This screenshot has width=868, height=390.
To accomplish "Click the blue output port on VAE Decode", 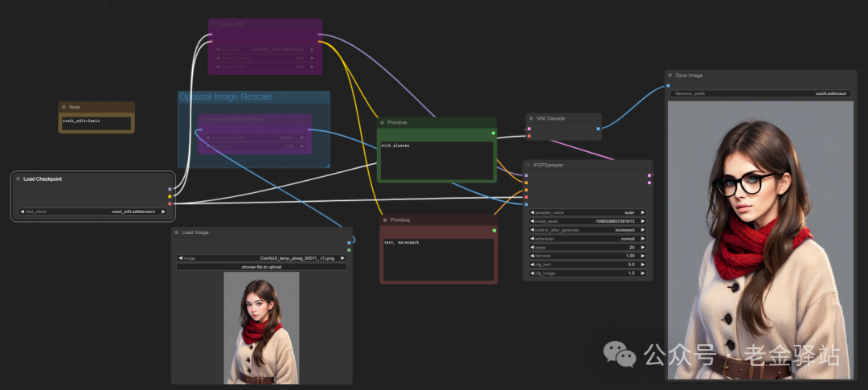I will (598, 128).
